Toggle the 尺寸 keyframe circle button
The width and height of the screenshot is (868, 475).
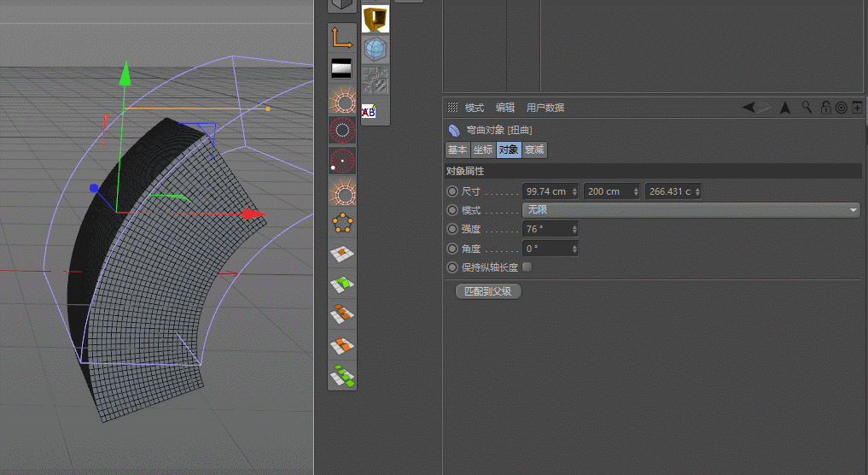[x=452, y=191]
